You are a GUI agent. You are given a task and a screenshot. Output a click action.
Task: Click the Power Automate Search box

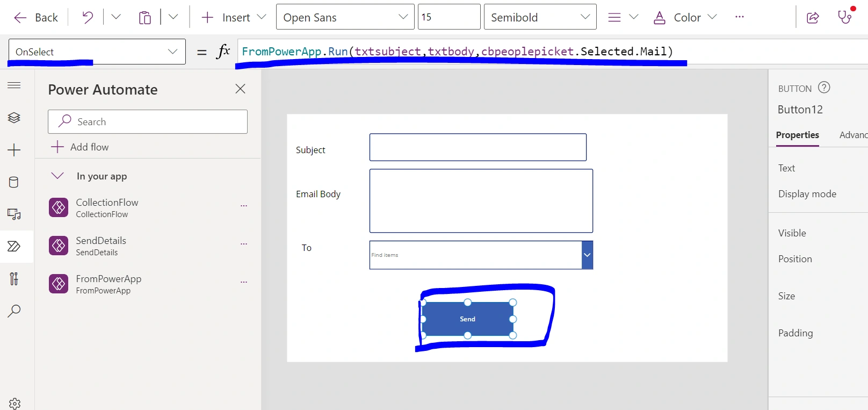click(x=148, y=121)
